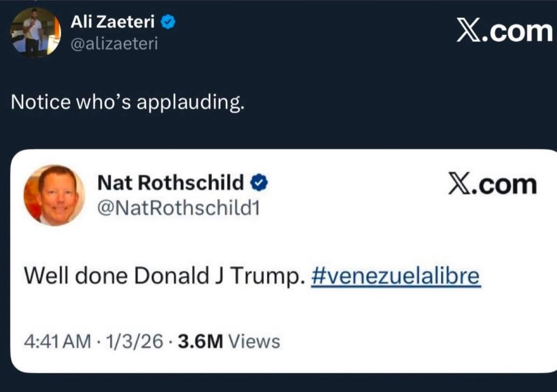
Task: Open the quoted tweet card background
Action: coord(283,261)
